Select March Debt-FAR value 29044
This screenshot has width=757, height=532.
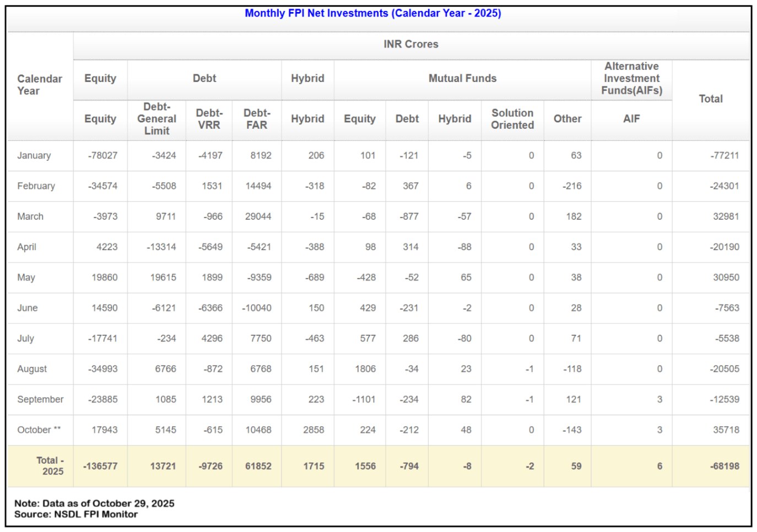[x=258, y=216]
